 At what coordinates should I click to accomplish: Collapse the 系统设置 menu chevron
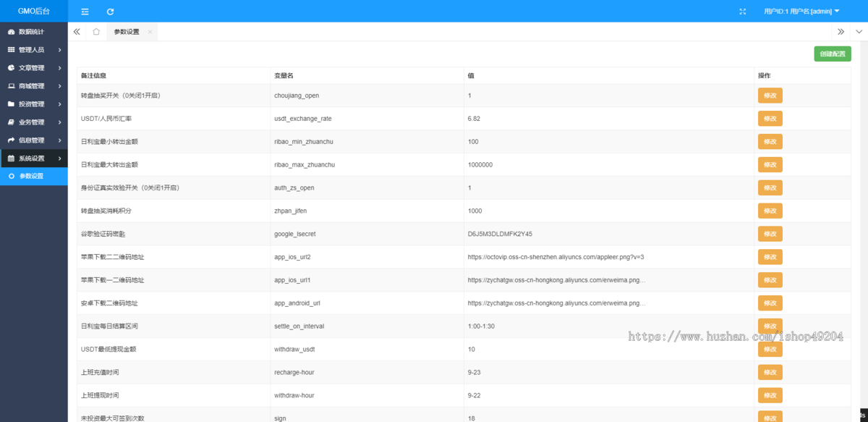(x=59, y=159)
